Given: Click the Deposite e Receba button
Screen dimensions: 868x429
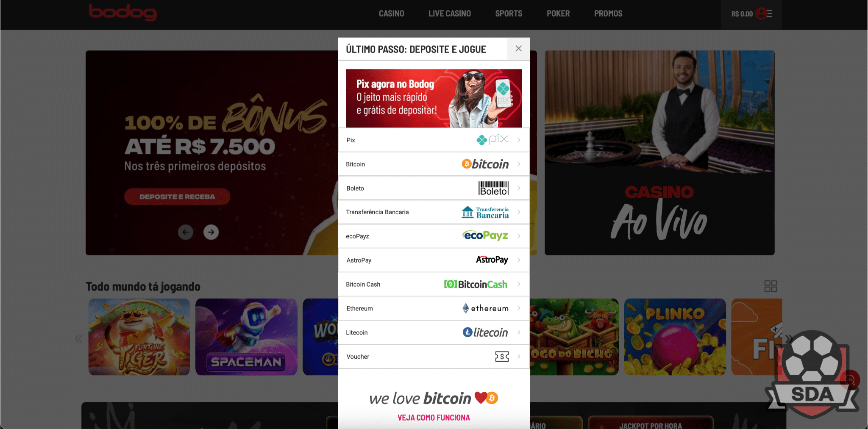Looking at the screenshot, I should tap(177, 197).
